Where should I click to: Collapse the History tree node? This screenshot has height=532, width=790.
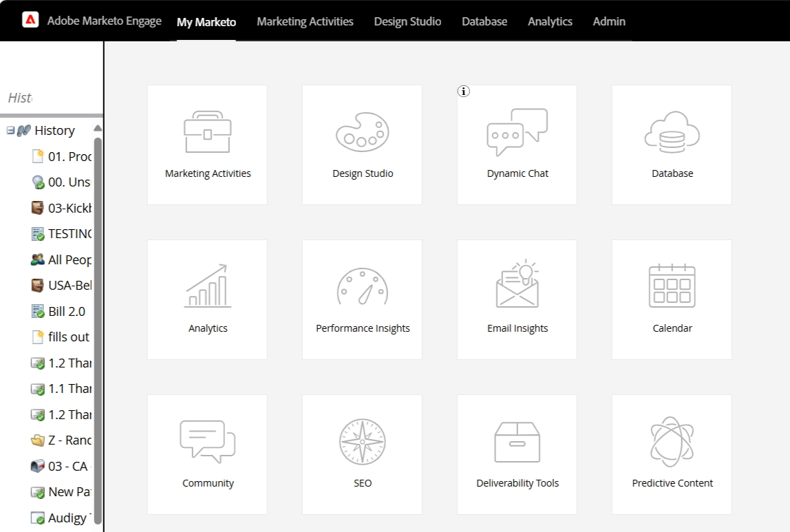10,131
